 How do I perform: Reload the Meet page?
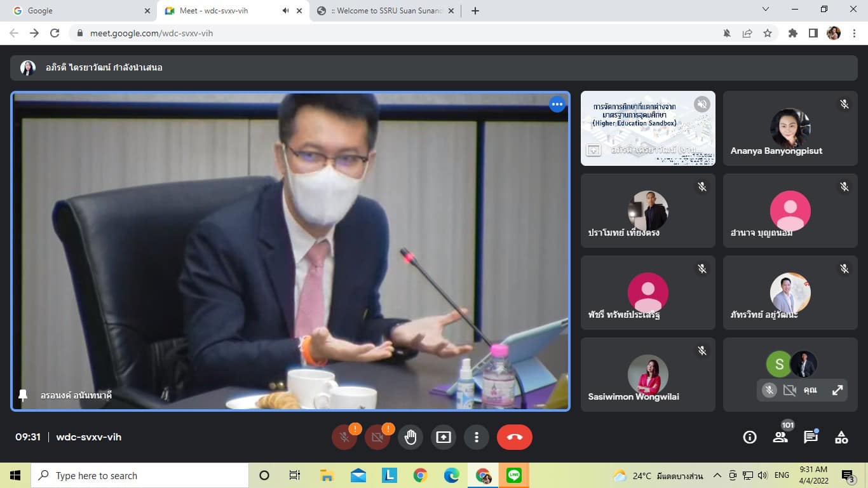coord(55,33)
